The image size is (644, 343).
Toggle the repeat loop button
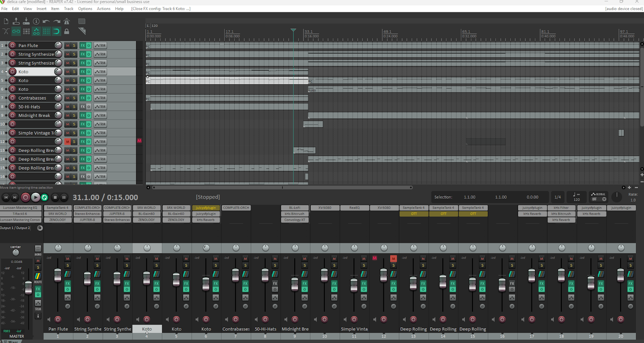45,197
